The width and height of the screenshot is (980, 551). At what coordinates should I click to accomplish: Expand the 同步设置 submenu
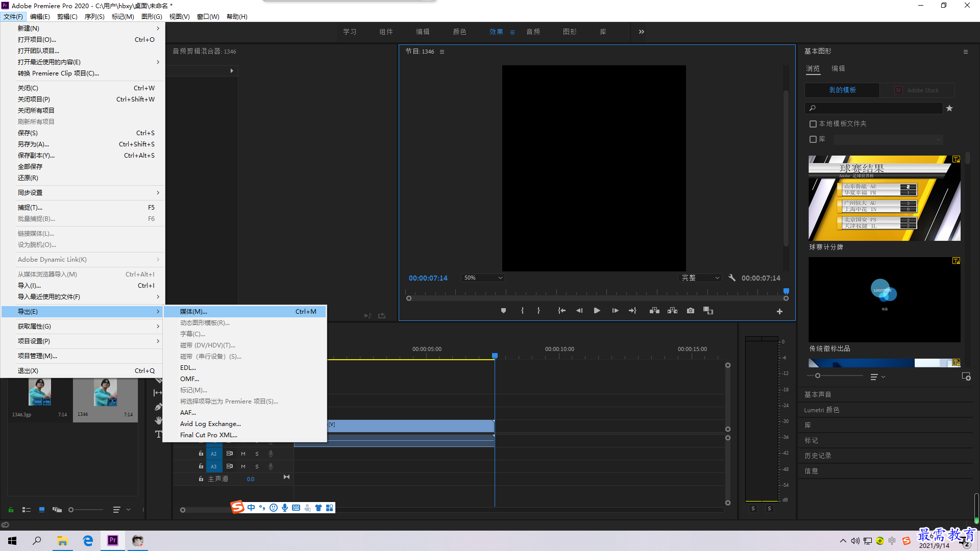[x=83, y=192]
